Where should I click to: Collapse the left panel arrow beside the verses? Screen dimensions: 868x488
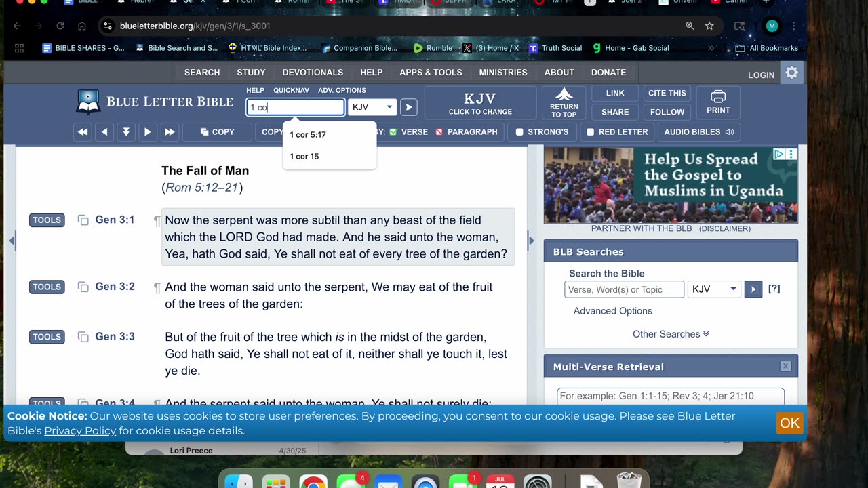12,240
